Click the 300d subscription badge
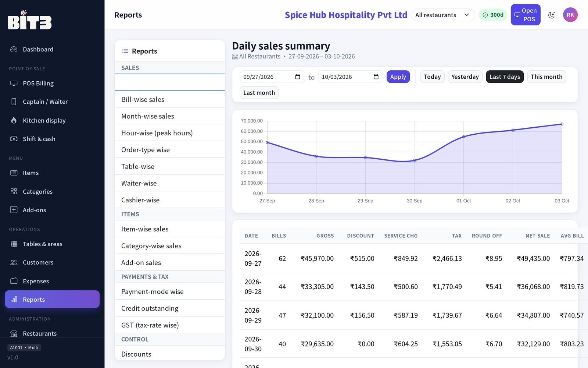The height and width of the screenshot is (368, 588). [x=493, y=15]
